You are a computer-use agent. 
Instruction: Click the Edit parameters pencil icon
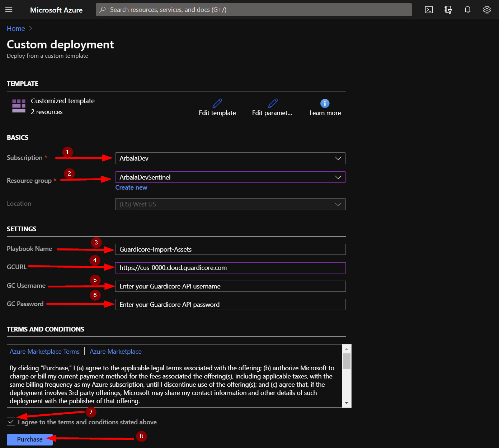click(x=273, y=103)
